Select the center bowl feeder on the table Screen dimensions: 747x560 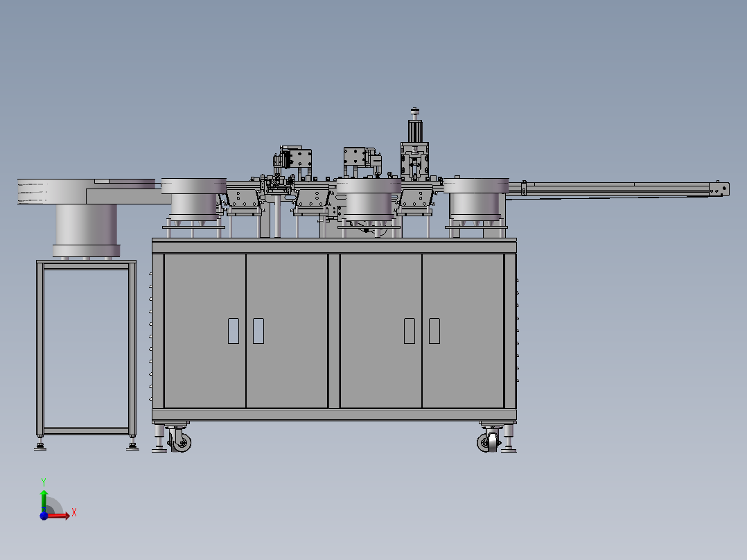[368, 200]
